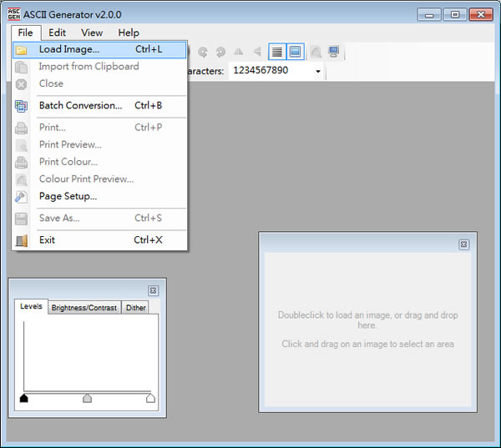Screen dimensions: 501x448
Task: Click the Print... menu entry
Action: coord(99,128)
